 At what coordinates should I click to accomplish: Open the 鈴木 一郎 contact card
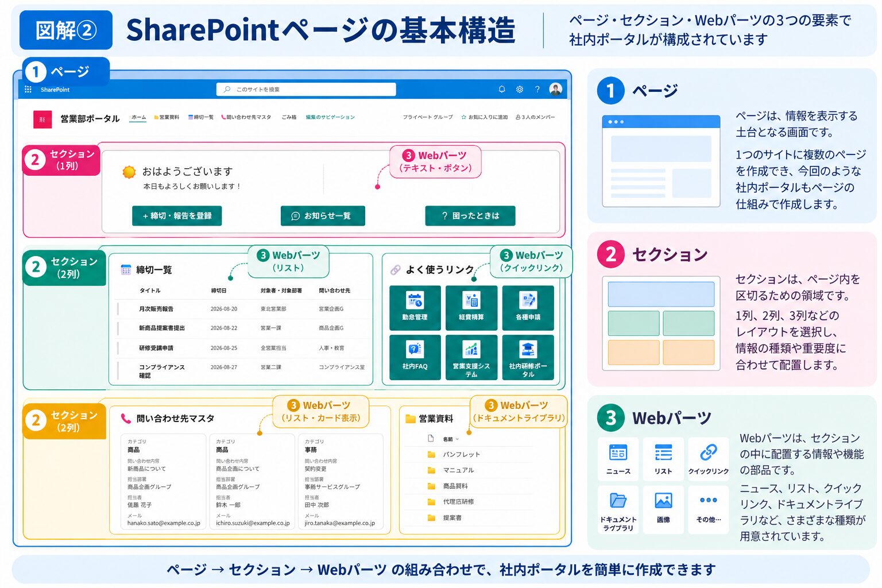[252, 481]
